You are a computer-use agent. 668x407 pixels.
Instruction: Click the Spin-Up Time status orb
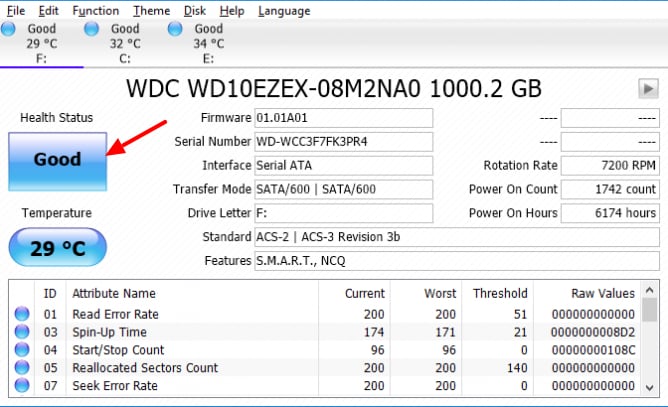(x=22, y=332)
